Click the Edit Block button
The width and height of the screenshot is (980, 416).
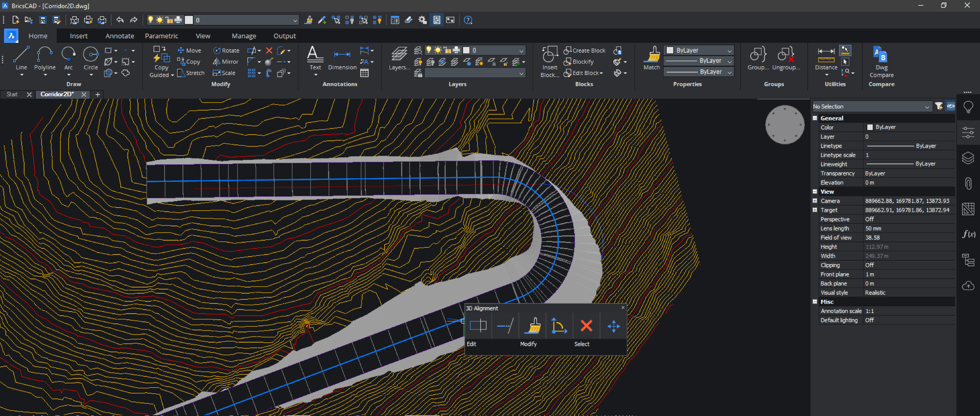[x=583, y=73]
